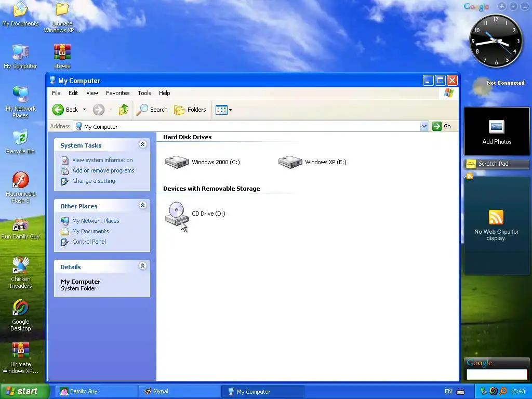
Task: Select the Macromedia Flash 8 shortcut
Action: point(20,188)
